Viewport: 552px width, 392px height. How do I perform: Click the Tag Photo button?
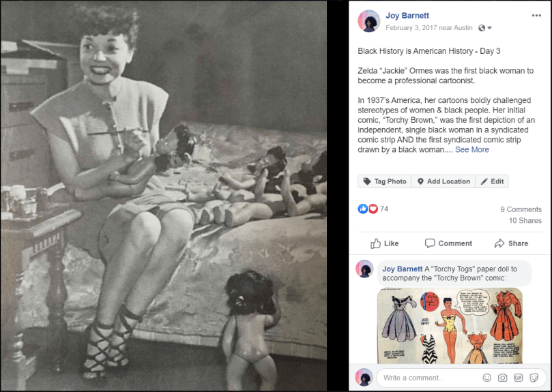(x=384, y=181)
